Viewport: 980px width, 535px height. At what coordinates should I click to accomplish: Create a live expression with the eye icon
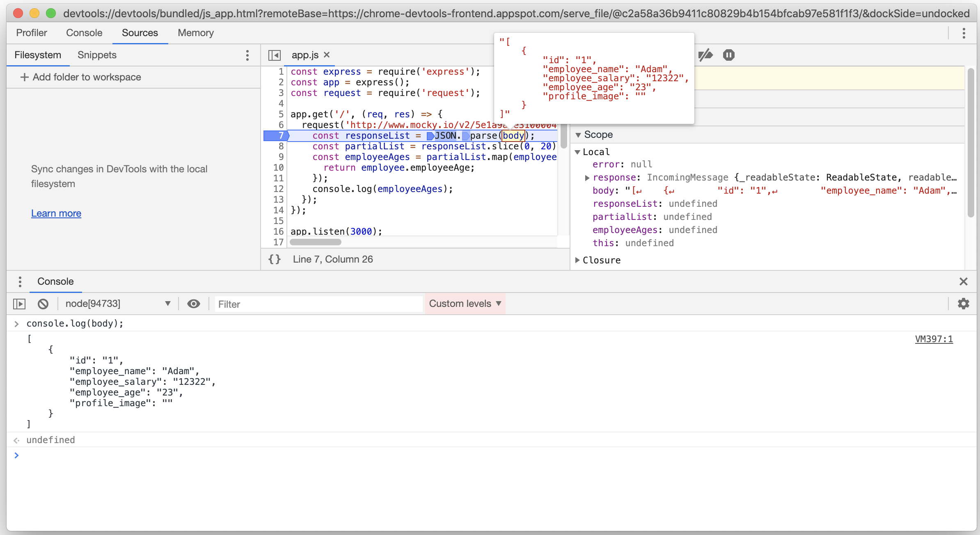pos(193,304)
